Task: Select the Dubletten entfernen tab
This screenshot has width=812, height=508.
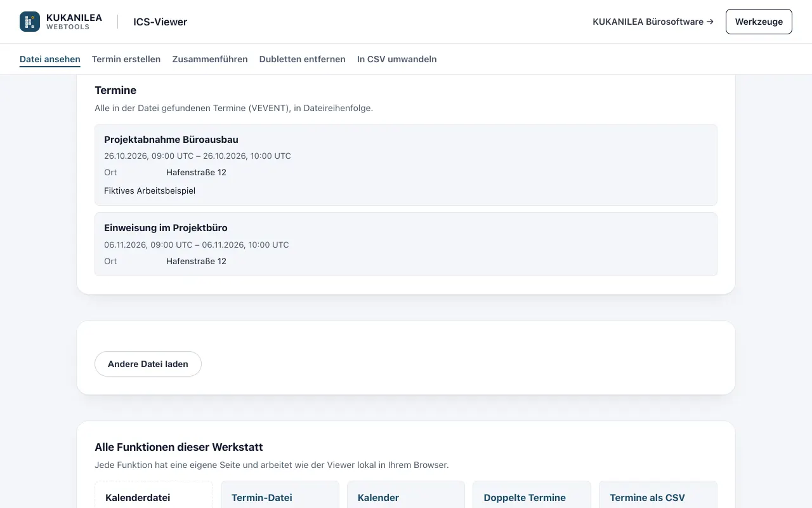Action: 303,59
